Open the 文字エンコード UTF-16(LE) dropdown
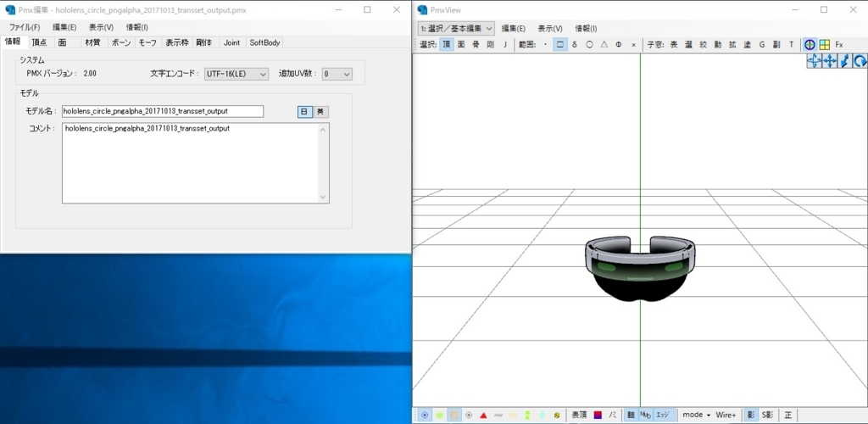 (x=236, y=74)
